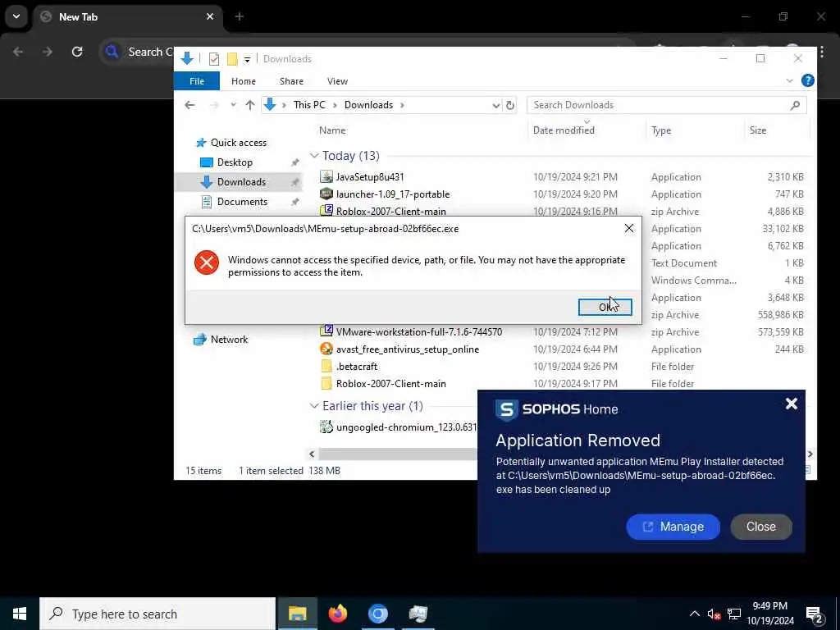Image resolution: width=840 pixels, height=630 pixels.
Task: Click Close in the Sophos notification
Action: point(760,527)
